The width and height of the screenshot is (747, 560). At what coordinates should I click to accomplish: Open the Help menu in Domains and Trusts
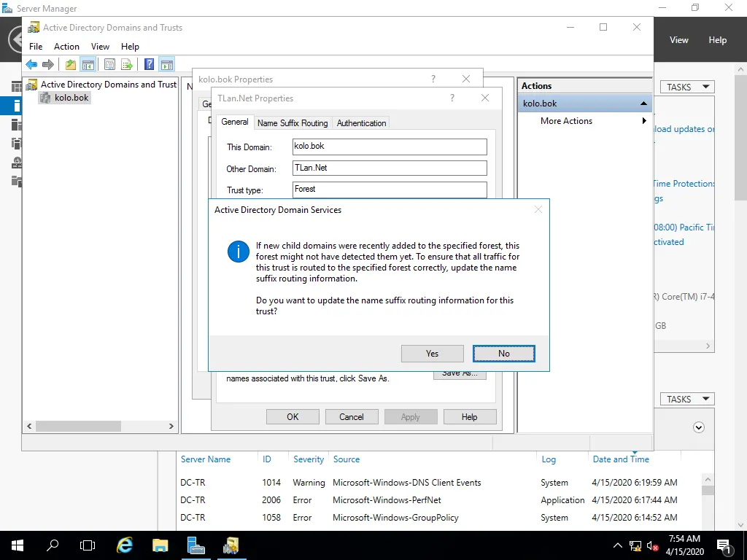click(130, 47)
